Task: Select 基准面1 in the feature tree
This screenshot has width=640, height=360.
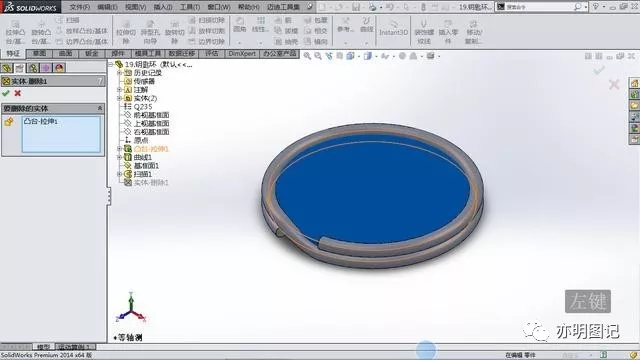Action: pos(146,166)
